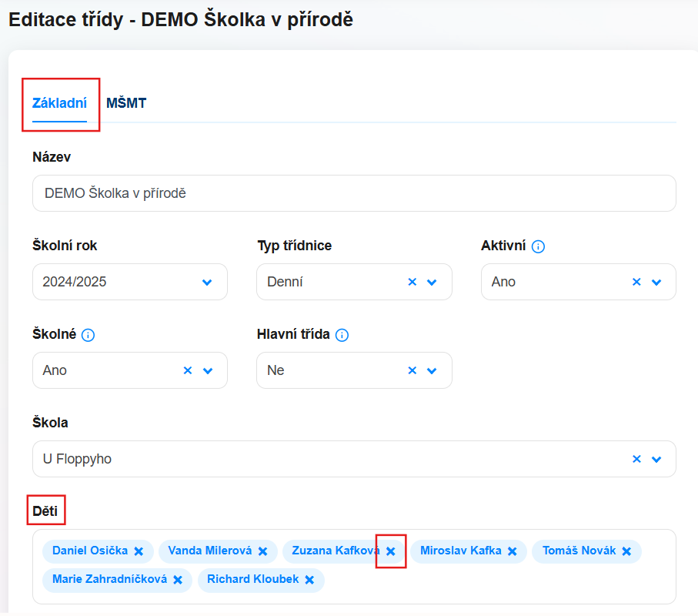Remove Richard Kloubek tag

[309, 580]
